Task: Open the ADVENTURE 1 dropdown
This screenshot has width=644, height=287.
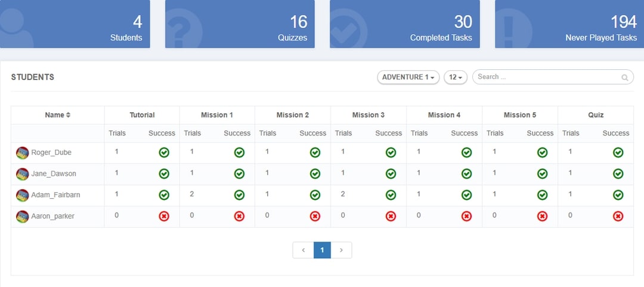Action: (408, 78)
